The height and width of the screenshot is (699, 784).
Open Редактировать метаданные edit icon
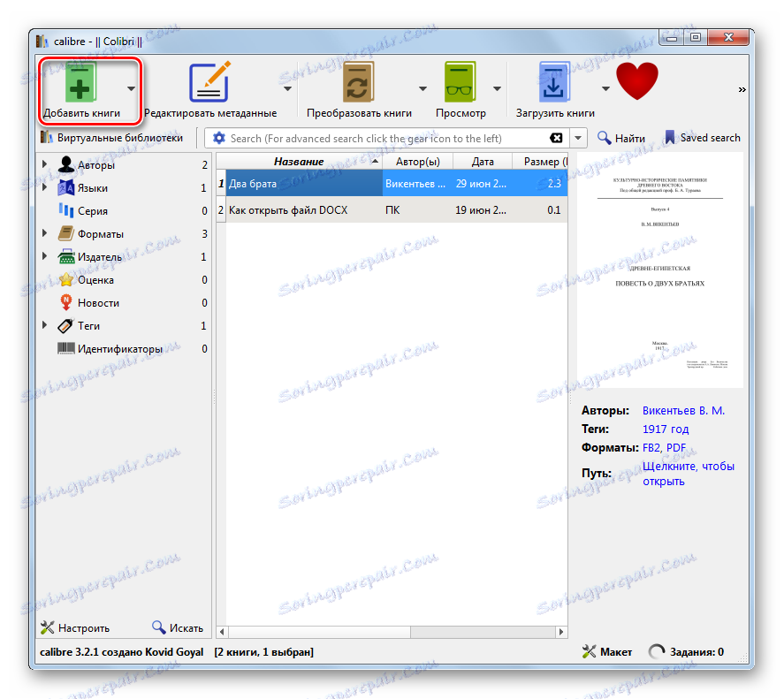pyautogui.click(x=210, y=82)
